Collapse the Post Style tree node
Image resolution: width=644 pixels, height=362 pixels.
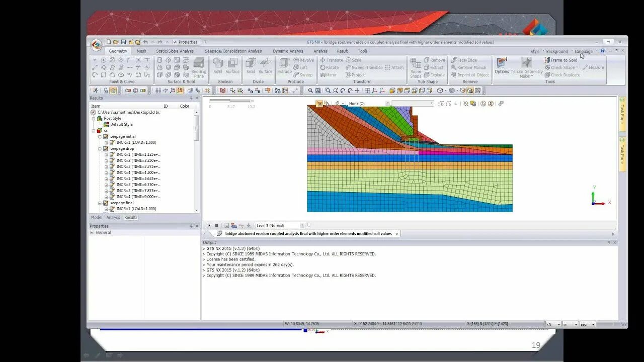pyautogui.click(x=94, y=119)
